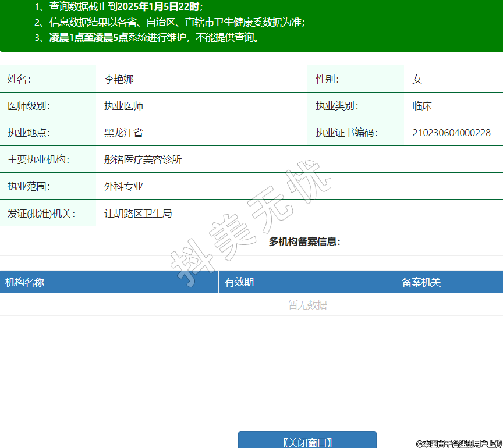Click the gender value 女

(417, 79)
